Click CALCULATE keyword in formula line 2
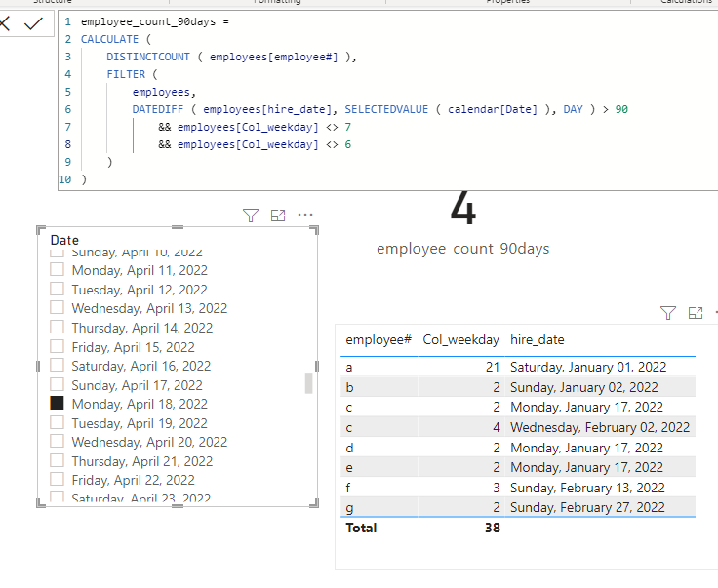The image size is (718, 588). pos(109,39)
